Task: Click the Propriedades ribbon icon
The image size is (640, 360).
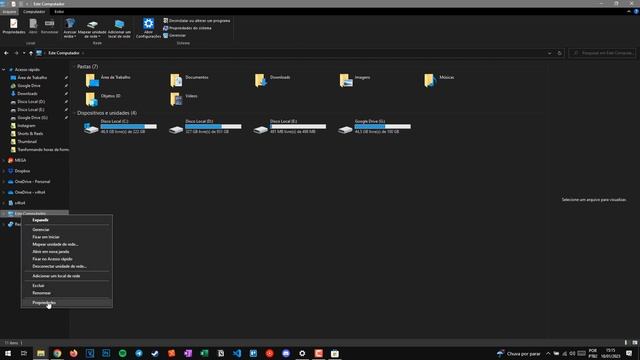Action: 14,27
